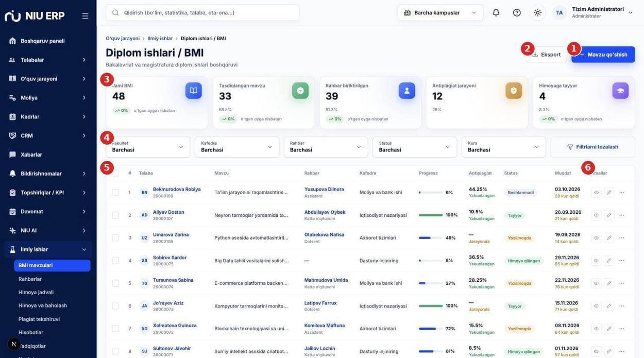Image resolution: width=644 pixels, height=358 pixels.
Task: Edit Jo'rayev Aziz's thesis entry
Action: point(609,306)
